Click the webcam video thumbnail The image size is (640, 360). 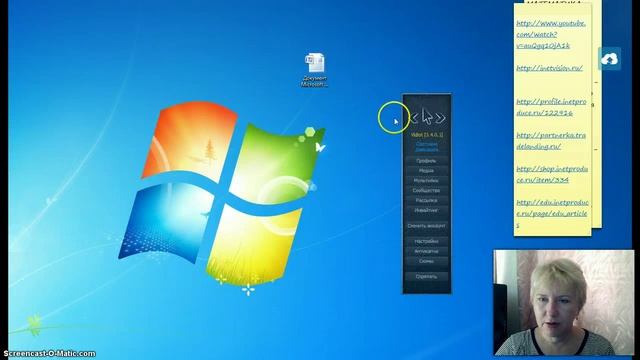click(x=564, y=302)
